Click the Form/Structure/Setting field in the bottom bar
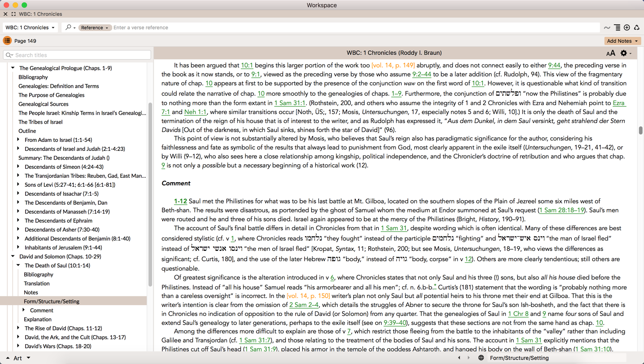Viewport: 644px width, 364px height. pos(556,358)
